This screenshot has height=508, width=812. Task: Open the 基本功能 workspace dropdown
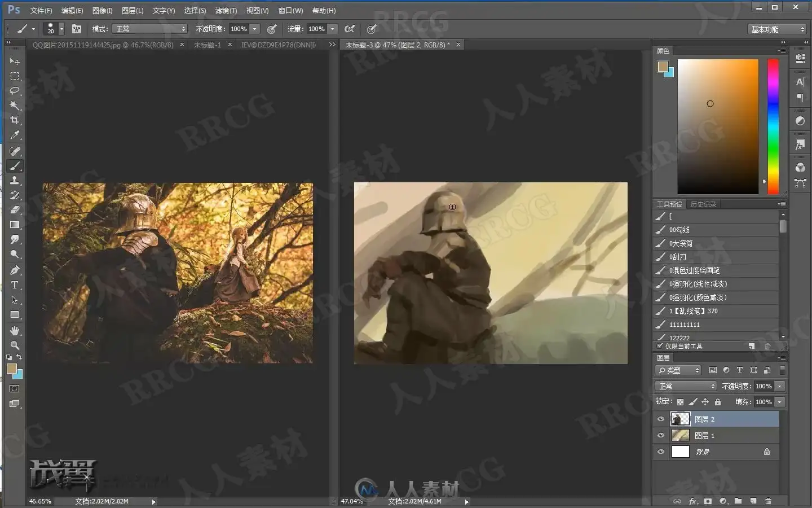[x=777, y=29]
